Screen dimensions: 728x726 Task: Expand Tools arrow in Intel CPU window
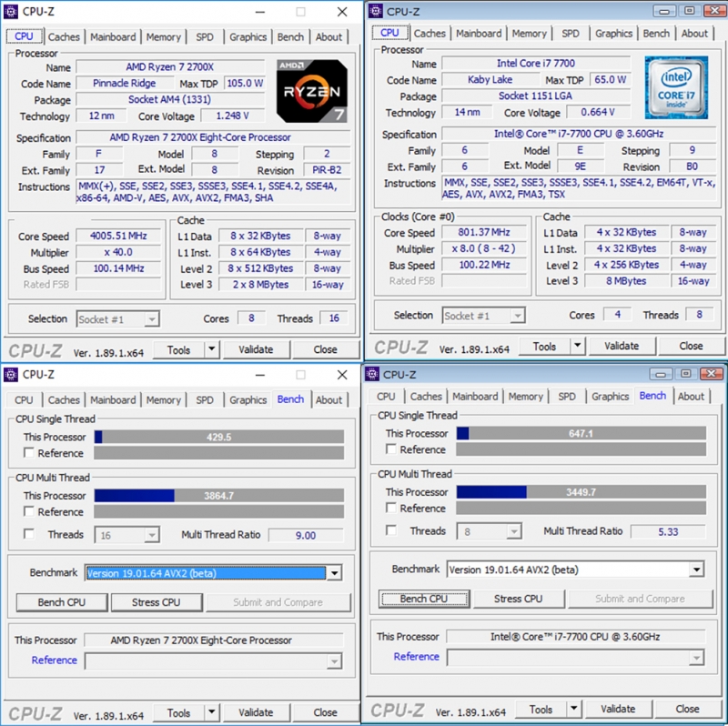tap(578, 346)
